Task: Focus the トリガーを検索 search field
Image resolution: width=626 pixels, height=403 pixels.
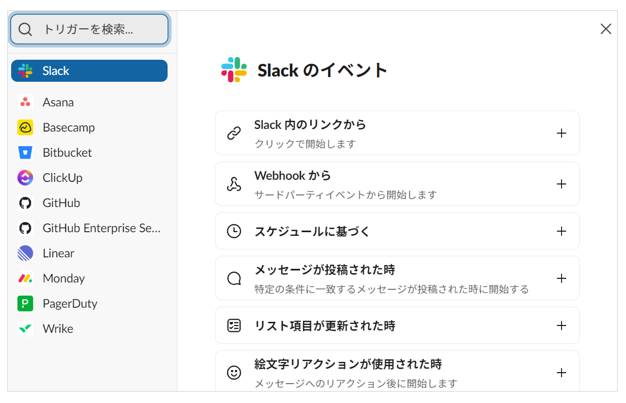Action: (x=89, y=29)
